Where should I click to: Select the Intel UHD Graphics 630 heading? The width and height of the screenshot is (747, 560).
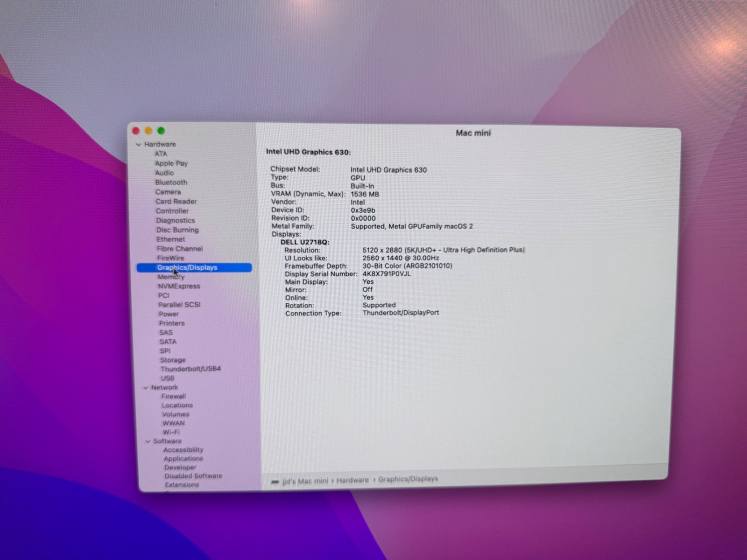(308, 152)
